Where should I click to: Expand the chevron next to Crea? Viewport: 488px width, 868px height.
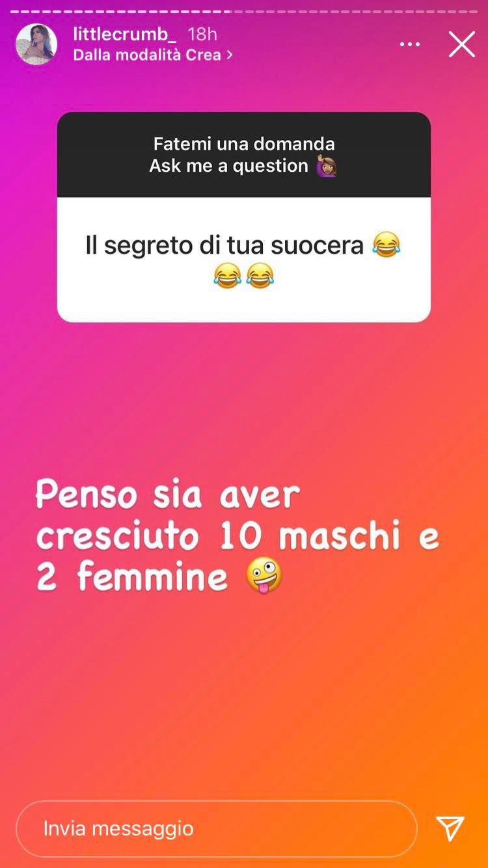[x=229, y=55]
